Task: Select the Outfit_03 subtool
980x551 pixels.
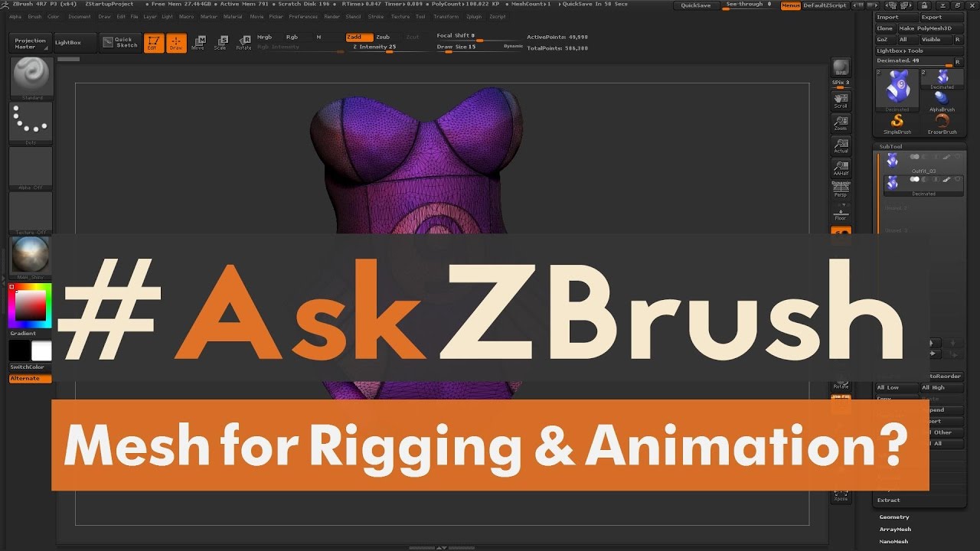Action: (x=923, y=163)
